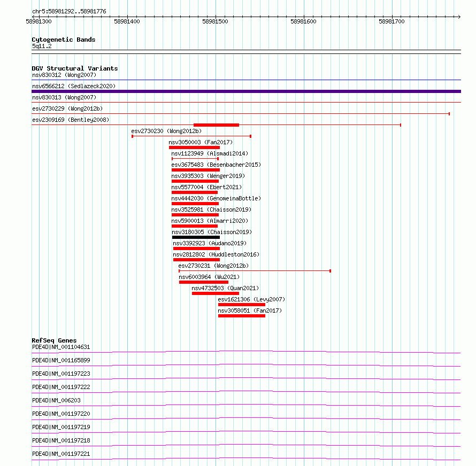
Task: Select the nsv4732503 (Quan2021) red bar
Action: click(216, 293)
